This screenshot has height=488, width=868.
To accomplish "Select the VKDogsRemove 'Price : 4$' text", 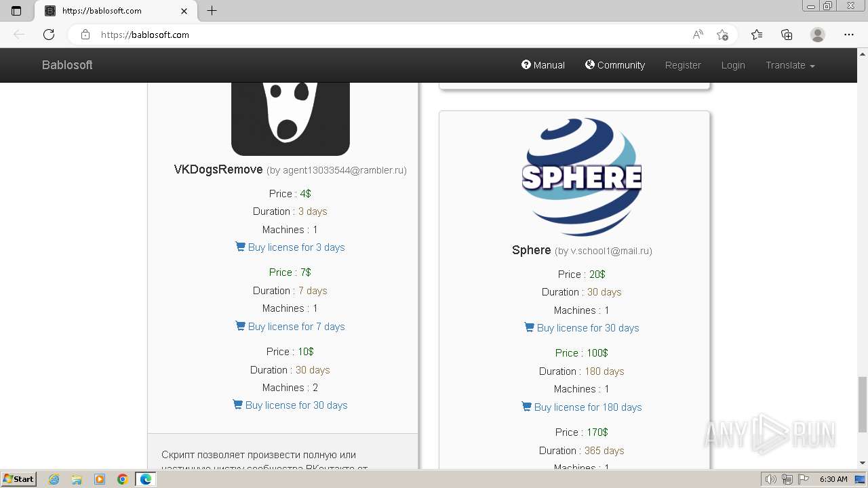I will pyautogui.click(x=290, y=194).
